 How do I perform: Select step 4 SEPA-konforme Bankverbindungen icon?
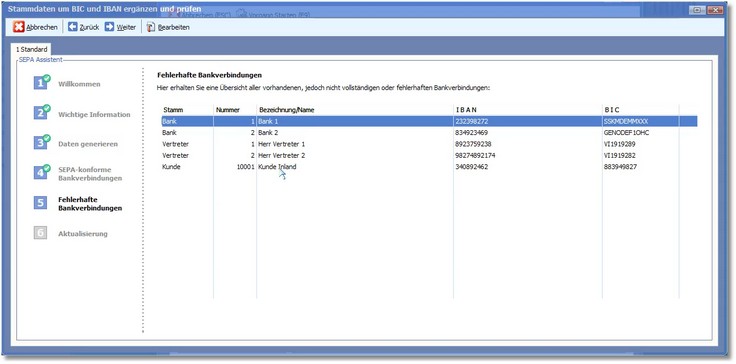pyautogui.click(x=41, y=172)
